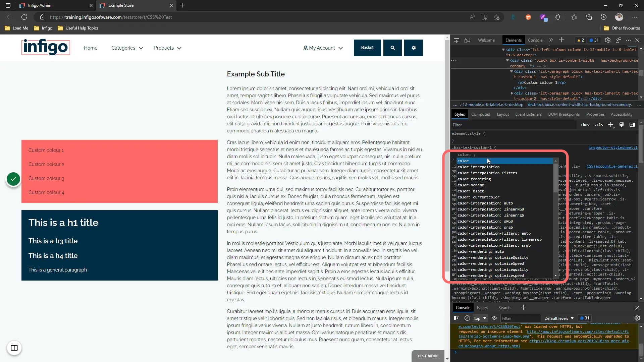This screenshot has width=644, height=362.
Task: Select color-scheme from autocomplete list
Action: [x=505, y=185]
